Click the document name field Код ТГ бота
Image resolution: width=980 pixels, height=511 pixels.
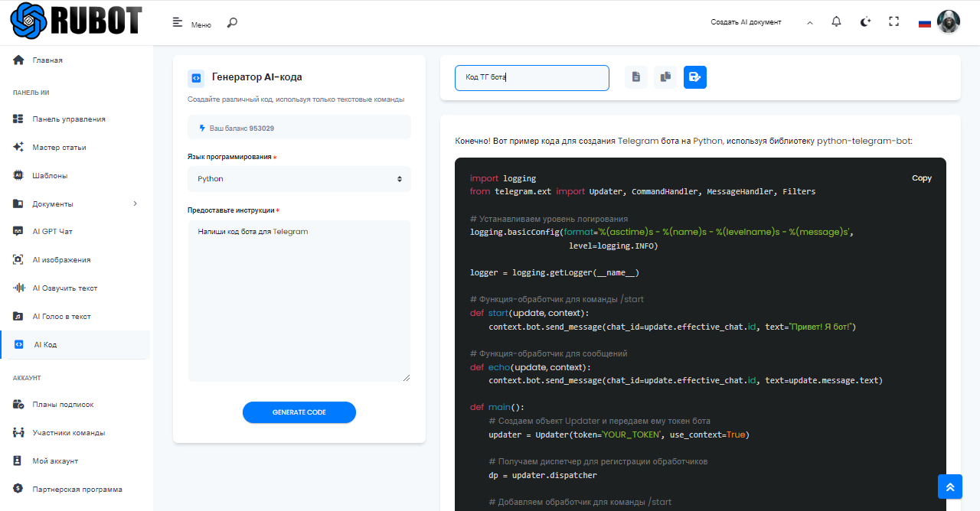click(532, 77)
